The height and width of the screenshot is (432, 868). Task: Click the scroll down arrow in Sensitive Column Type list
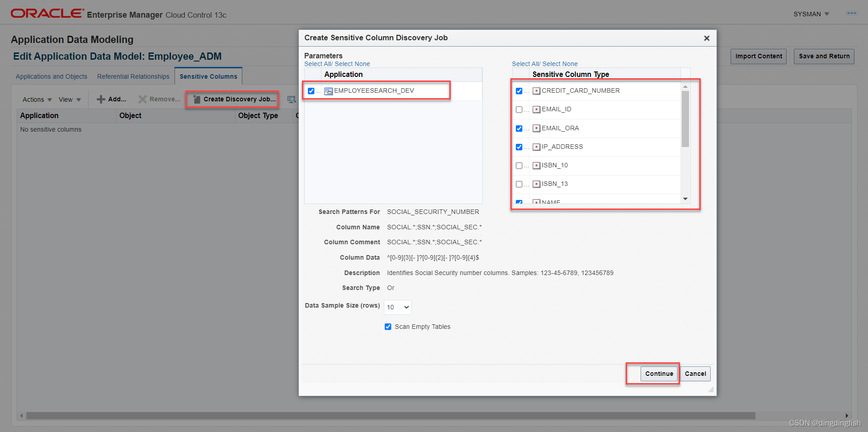pyautogui.click(x=685, y=199)
